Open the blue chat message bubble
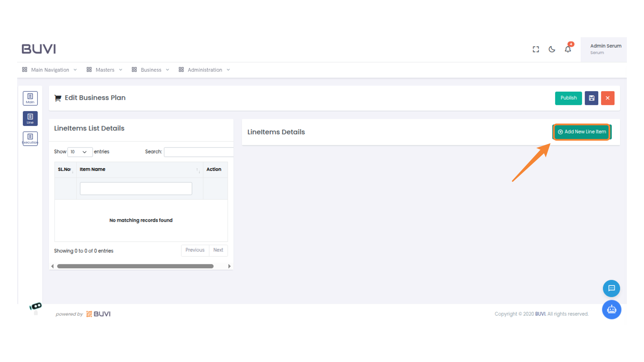 [611, 288]
